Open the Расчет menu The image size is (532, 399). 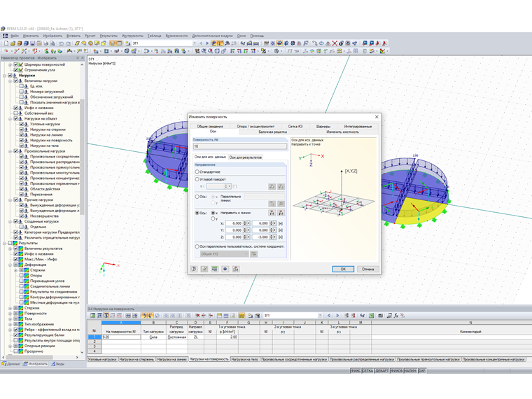90,36
